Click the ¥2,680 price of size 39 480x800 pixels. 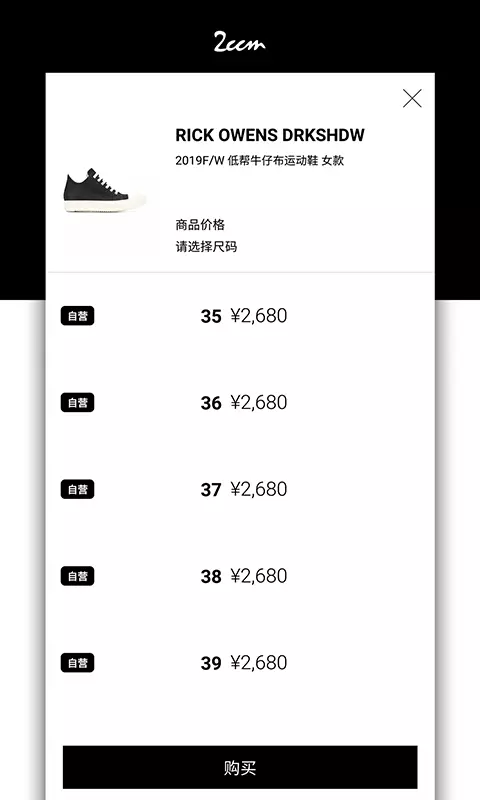(x=259, y=663)
